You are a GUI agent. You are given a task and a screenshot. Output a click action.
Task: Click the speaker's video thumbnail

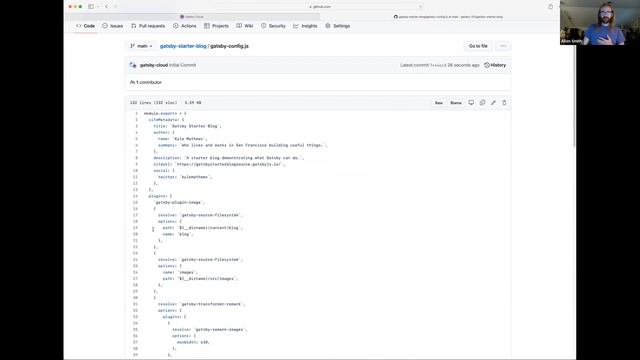click(x=600, y=22)
